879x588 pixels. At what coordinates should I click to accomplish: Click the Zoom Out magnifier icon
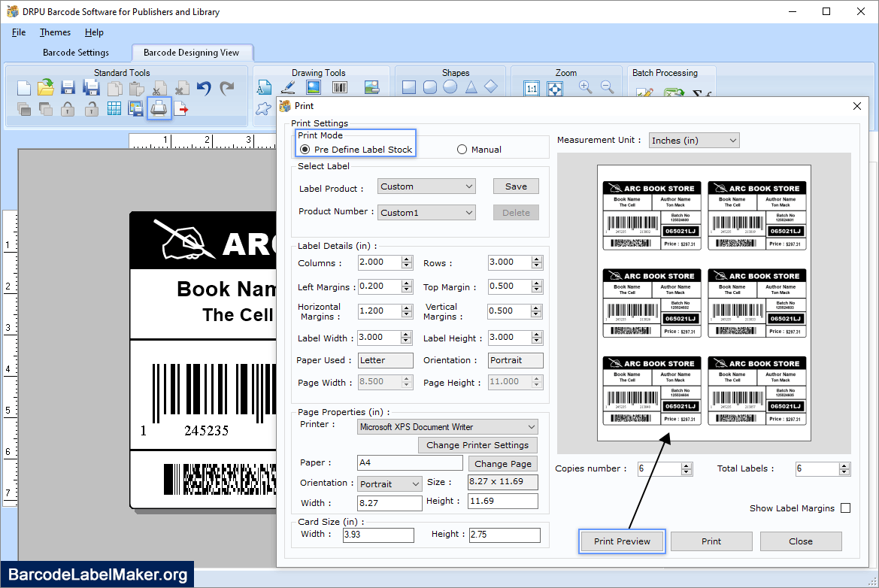[607, 87]
